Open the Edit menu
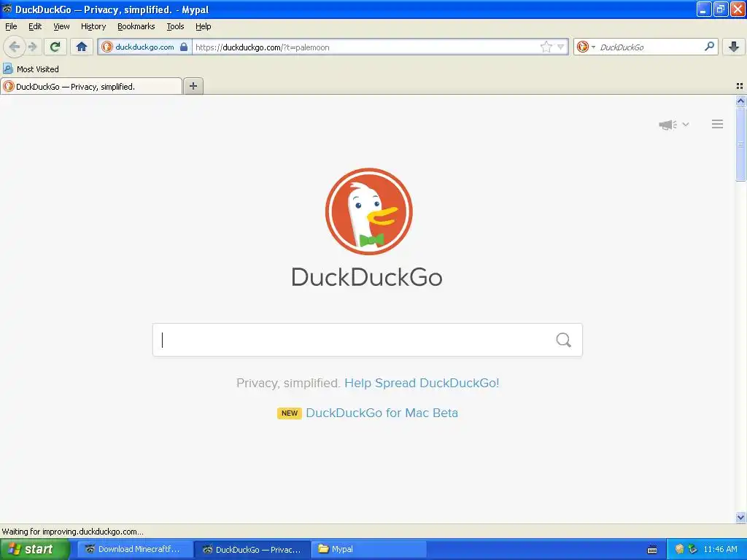This screenshot has height=560, width=747. [35, 26]
